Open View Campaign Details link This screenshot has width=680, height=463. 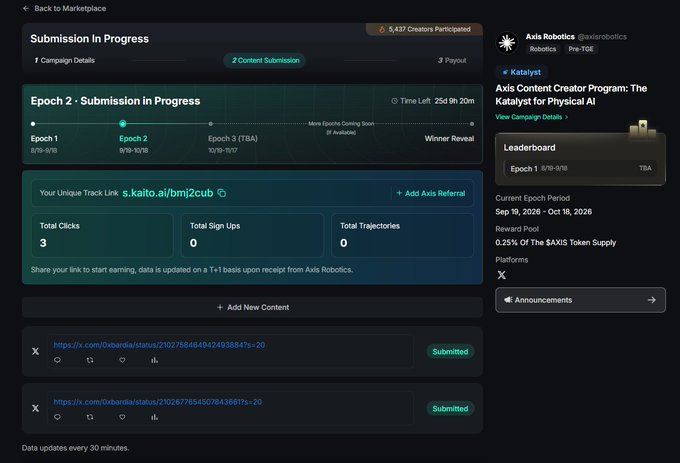pyautogui.click(x=529, y=117)
